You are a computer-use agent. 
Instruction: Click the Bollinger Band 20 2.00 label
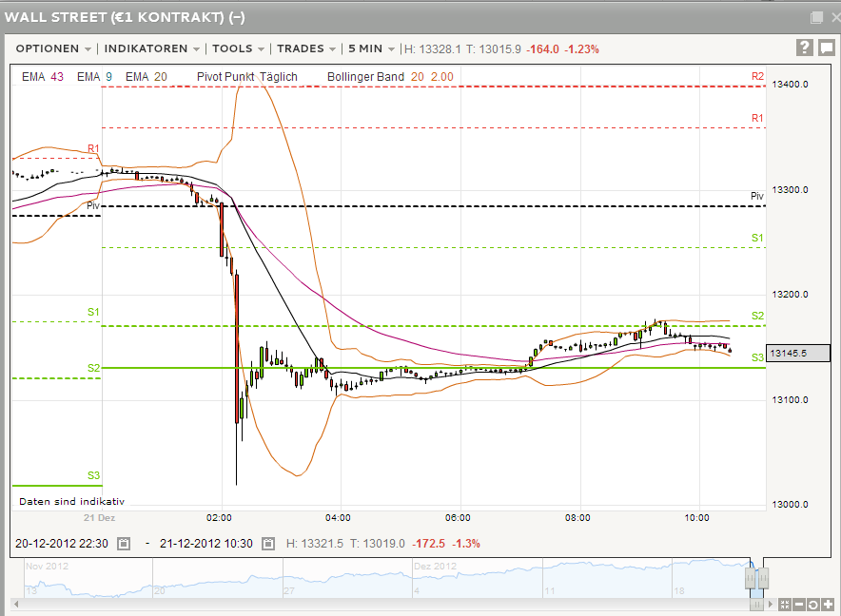(390, 77)
